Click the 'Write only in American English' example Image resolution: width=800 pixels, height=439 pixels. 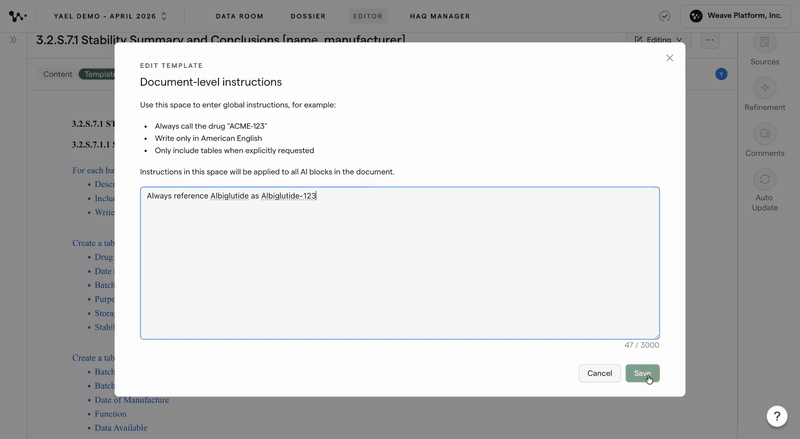tap(208, 138)
